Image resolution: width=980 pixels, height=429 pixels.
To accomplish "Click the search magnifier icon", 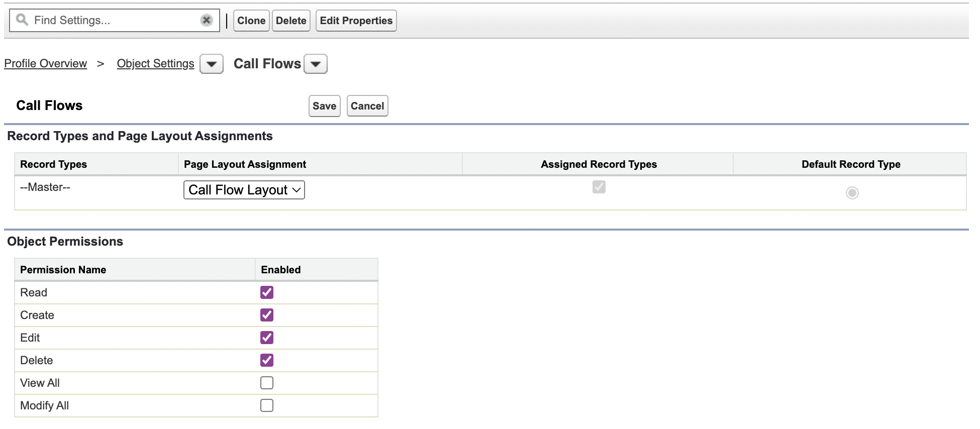I will (x=22, y=20).
